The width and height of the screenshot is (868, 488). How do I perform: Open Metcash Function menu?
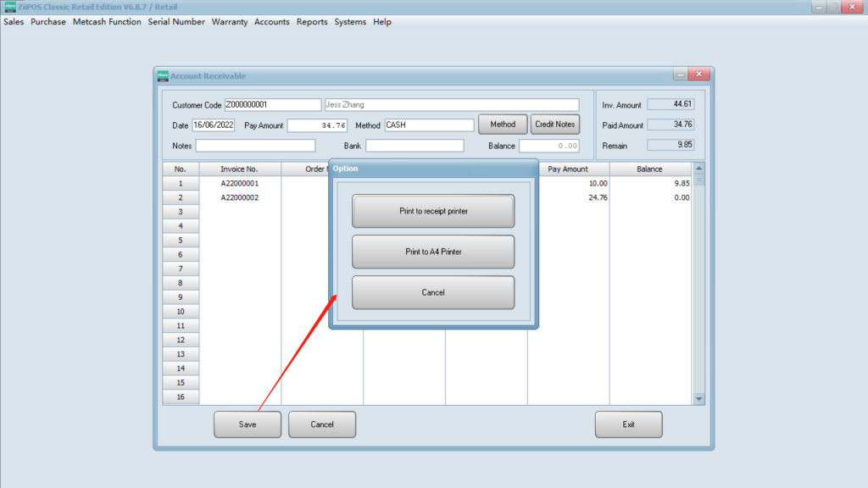tap(107, 22)
